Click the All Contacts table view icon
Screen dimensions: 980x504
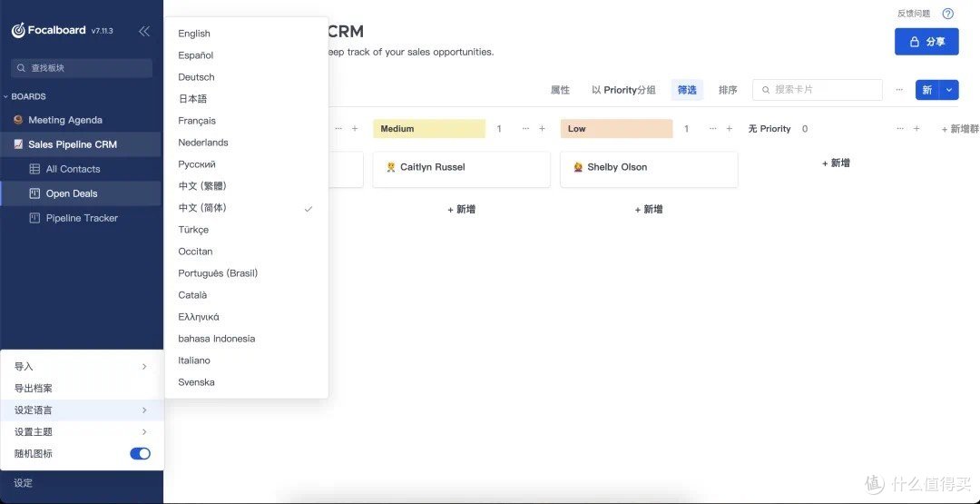coord(34,169)
